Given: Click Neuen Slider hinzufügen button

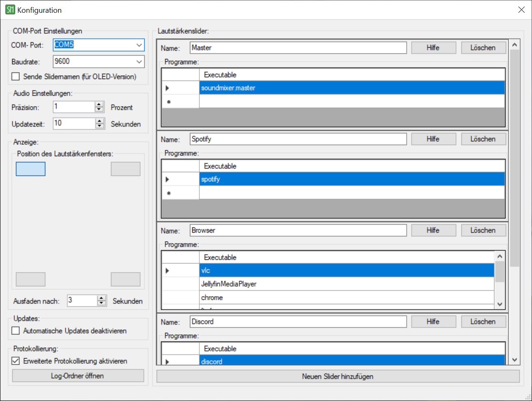Looking at the screenshot, I should [x=338, y=376].
